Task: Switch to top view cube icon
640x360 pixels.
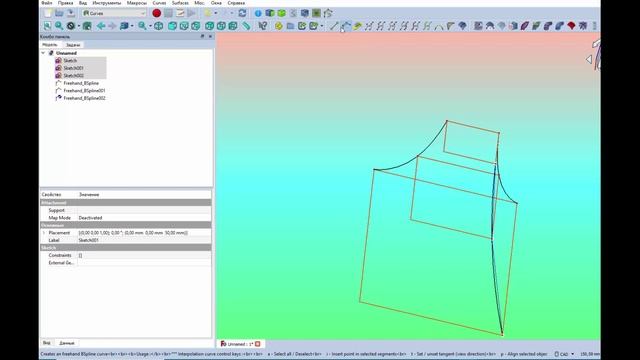Action: [x=184, y=26]
